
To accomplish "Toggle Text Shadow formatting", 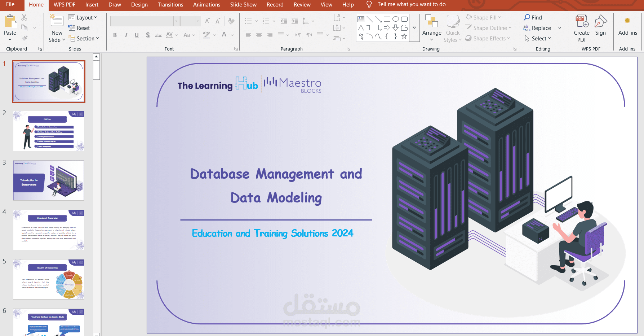I will point(148,35).
